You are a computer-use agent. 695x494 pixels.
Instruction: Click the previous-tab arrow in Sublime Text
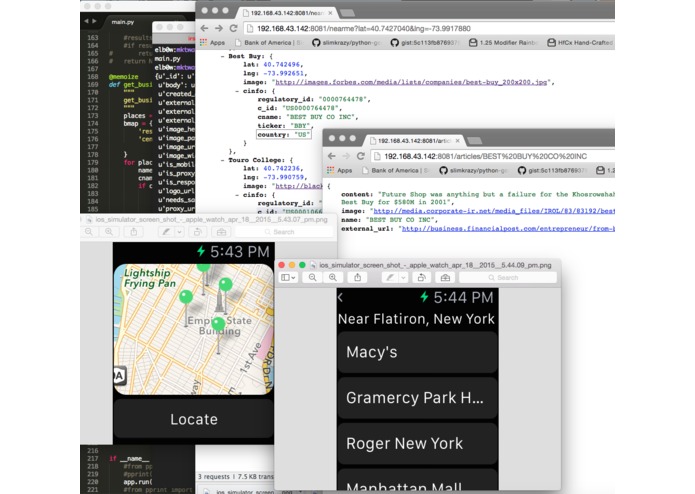pyautogui.click(x=86, y=21)
